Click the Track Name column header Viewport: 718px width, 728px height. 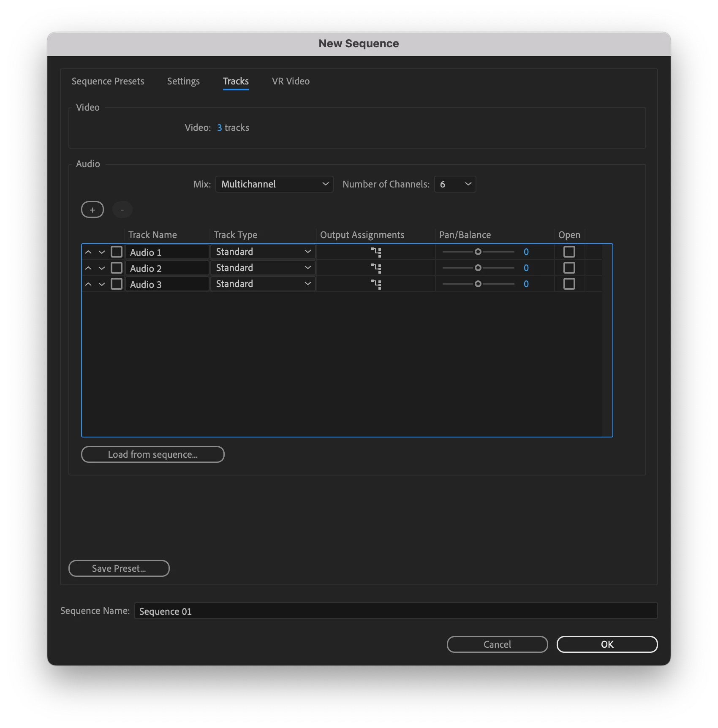152,235
